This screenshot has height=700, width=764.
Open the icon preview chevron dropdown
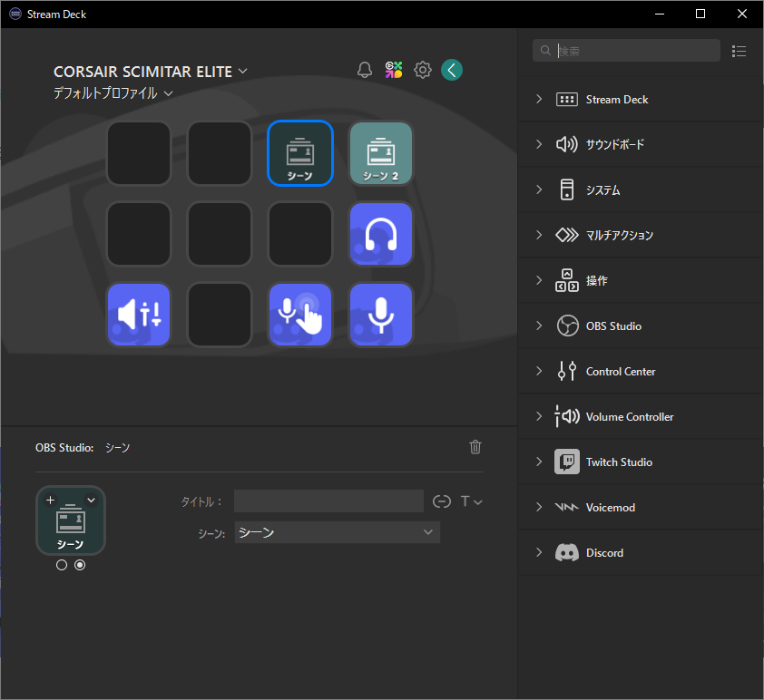pos(91,500)
